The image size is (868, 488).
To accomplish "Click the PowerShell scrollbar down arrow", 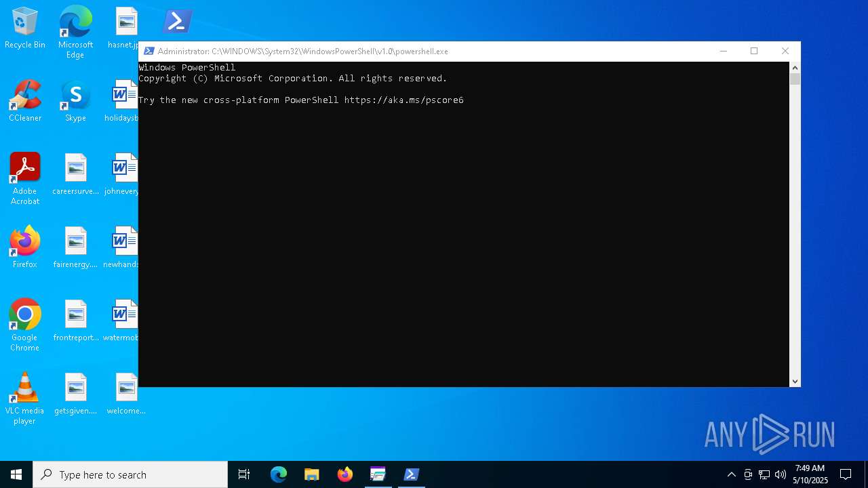I will 795,382.
